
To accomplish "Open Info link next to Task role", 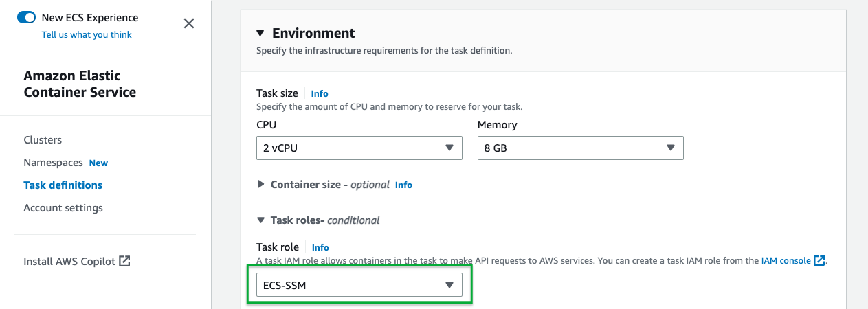I will [x=320, y=247].
